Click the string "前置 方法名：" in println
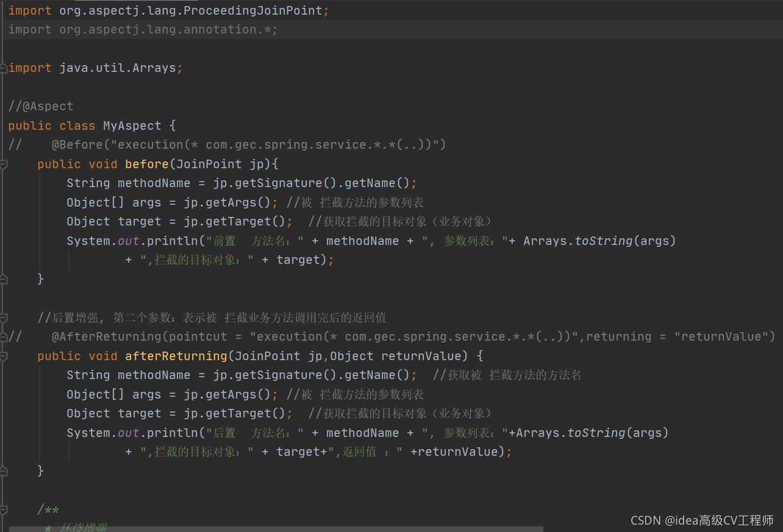 coord(255,241)
